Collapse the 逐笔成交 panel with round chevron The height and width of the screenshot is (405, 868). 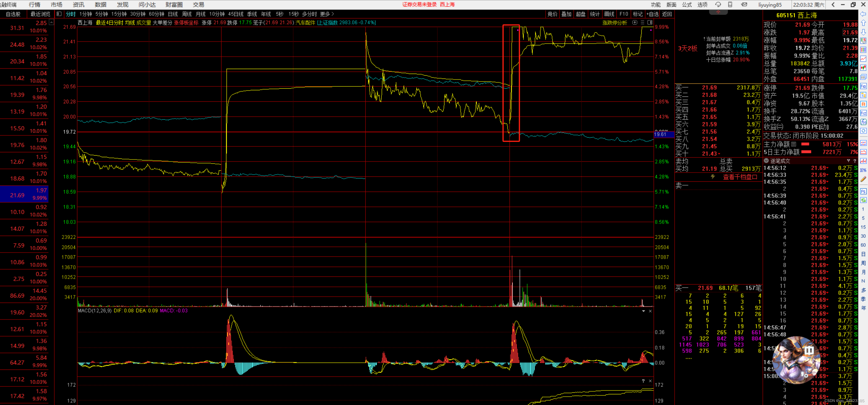(x=766, y=161)
